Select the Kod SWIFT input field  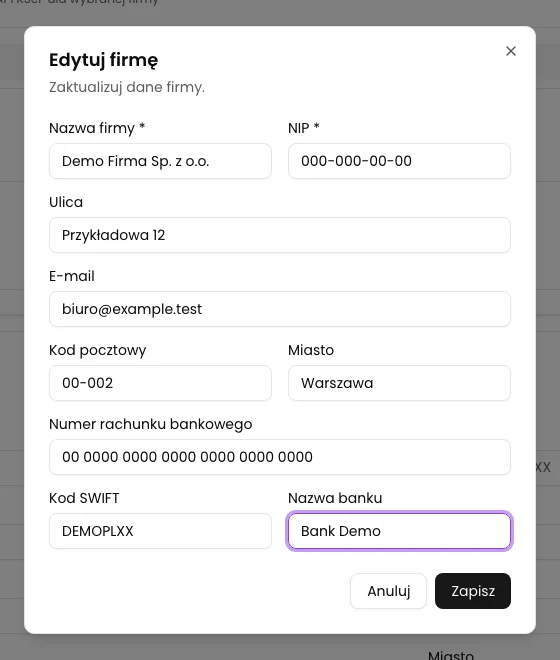tap(160, 531)
